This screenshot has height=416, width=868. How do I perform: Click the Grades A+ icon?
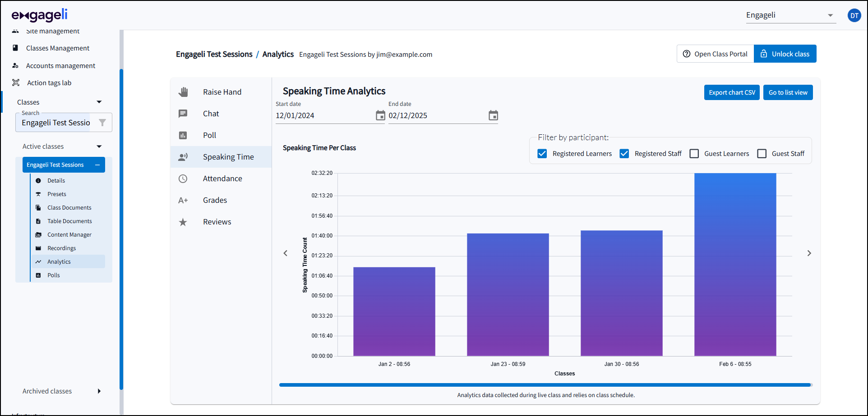(x=183, y=200)
